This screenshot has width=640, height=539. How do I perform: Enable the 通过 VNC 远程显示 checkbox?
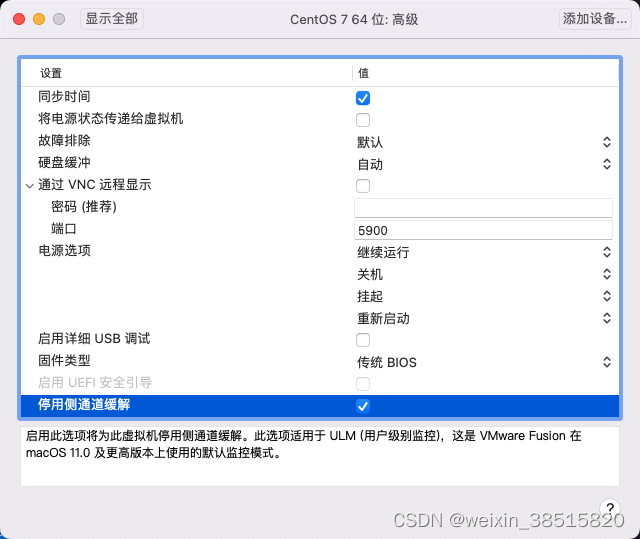pyautogui.click(x=363, y=186)
